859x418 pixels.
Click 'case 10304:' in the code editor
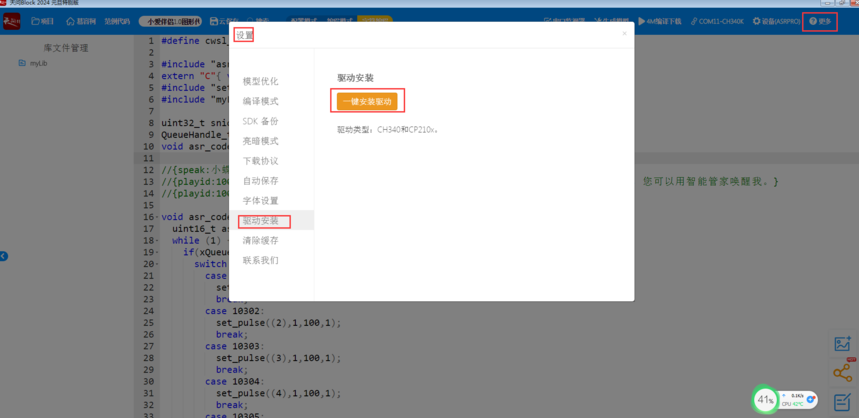tap(235, 381)
